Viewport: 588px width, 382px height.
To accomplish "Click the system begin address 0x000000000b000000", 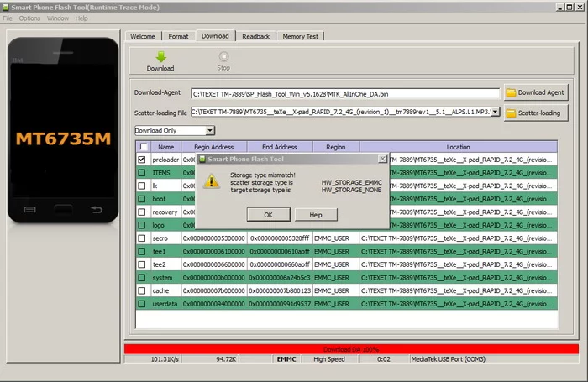I will [x=213, y=278].
